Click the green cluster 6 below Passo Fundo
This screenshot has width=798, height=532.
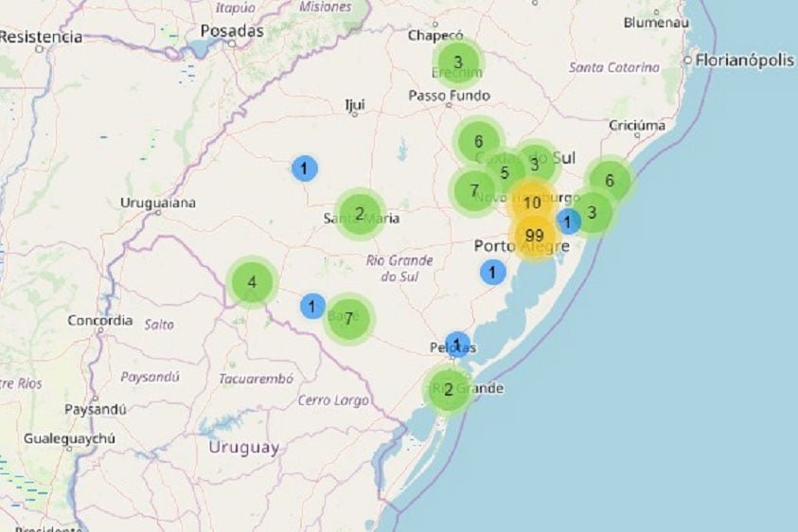tap(479, 142)
